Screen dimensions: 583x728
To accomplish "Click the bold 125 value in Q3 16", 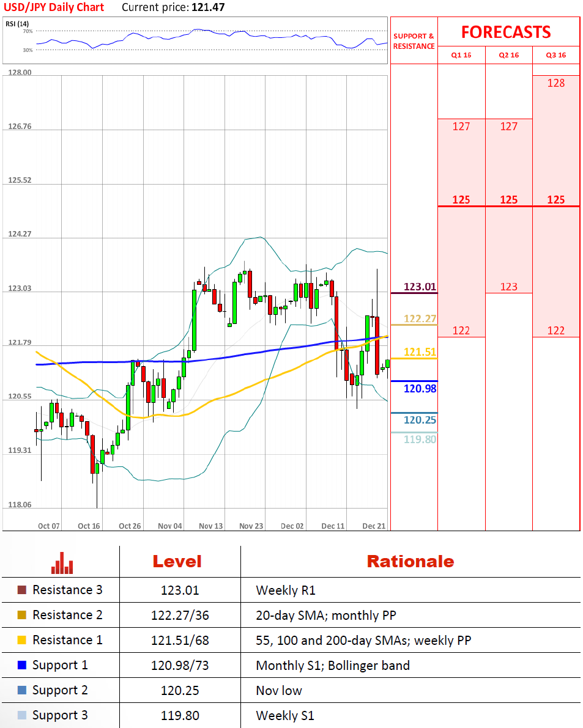I will [x=556, y=200].
